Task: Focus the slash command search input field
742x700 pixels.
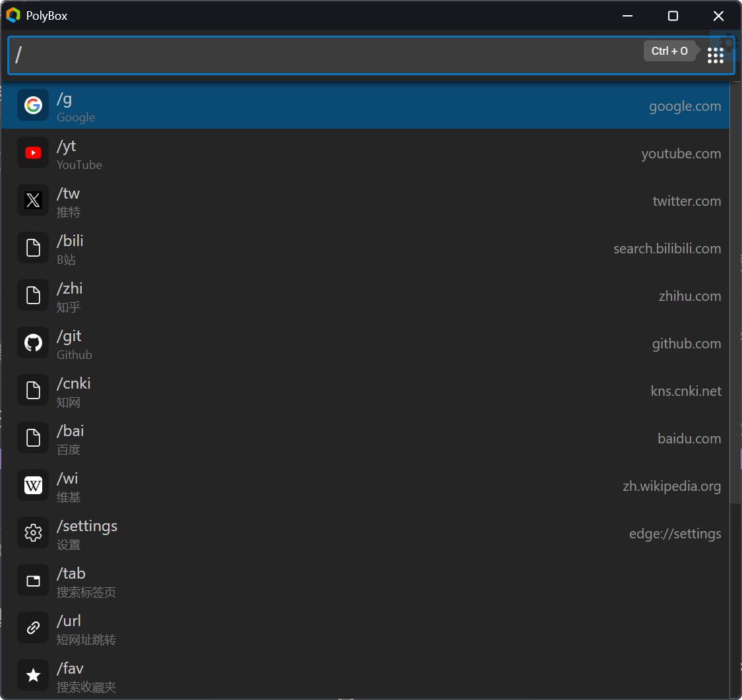Action: click(x=326, y=55)
